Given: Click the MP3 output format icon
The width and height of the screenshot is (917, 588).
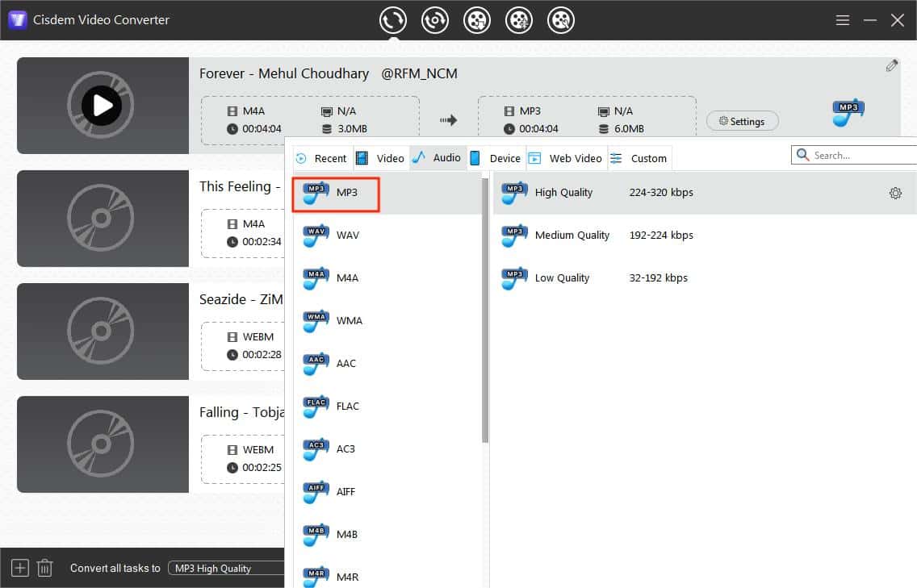Looking at the screenshot, I should tap(315, 193).
